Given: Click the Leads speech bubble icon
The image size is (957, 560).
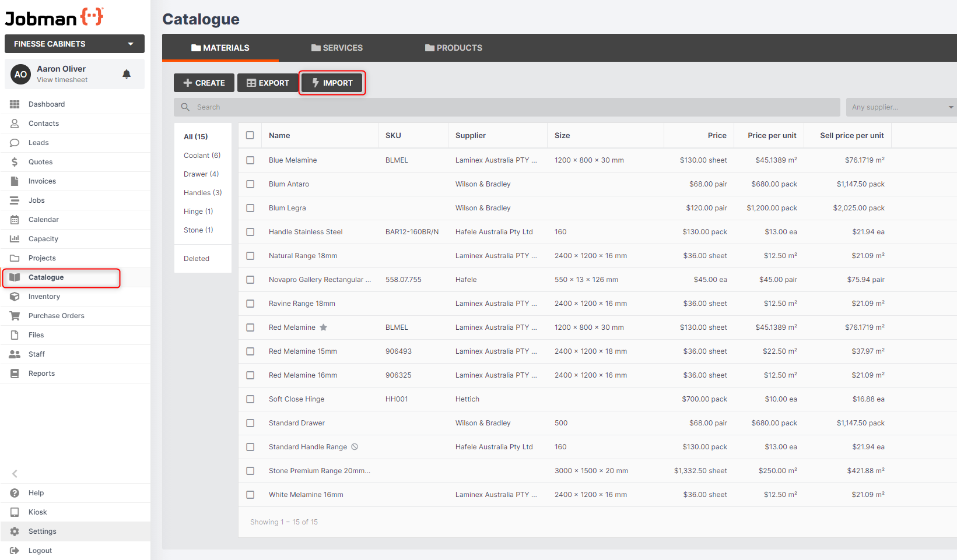Looking at the screenshot, I should pyautogui.click(x=15, y=143).
